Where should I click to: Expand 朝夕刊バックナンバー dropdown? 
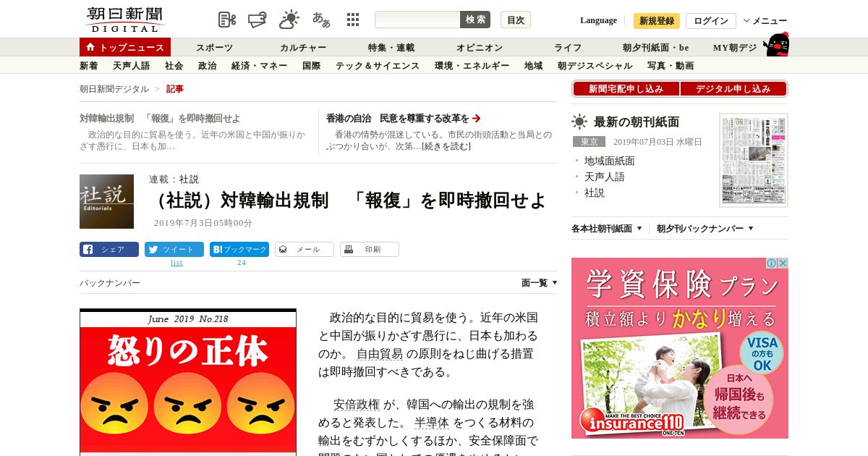(705, 228)
